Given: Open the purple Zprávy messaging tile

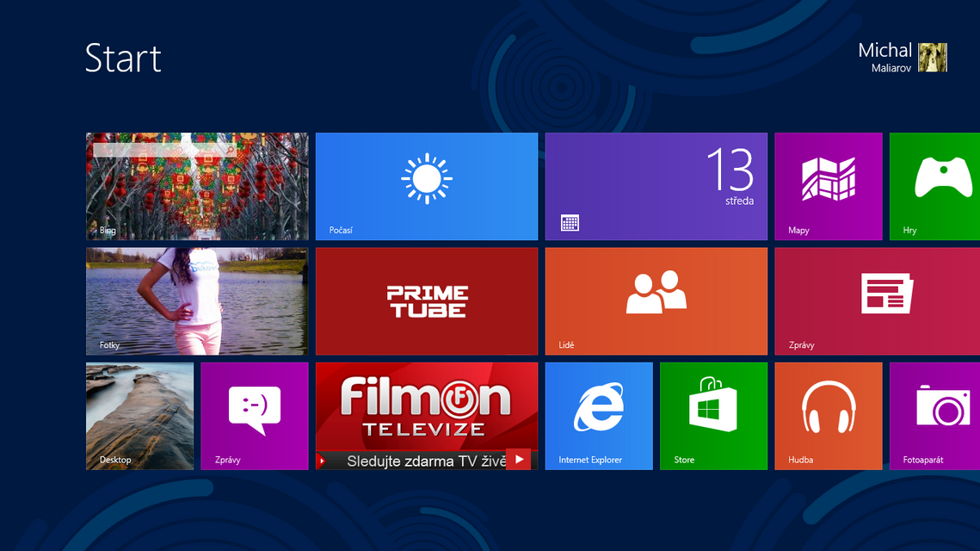Looking at the screenshot, I should point(255,416).
